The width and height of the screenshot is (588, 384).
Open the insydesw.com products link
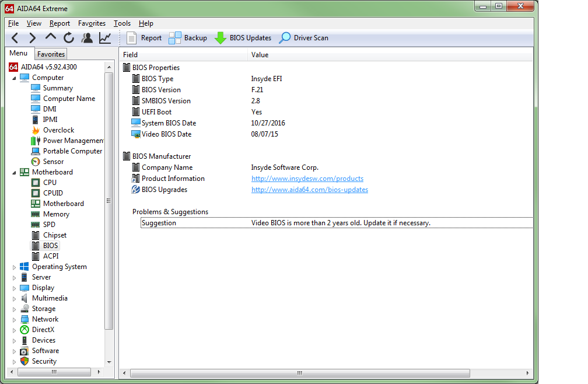point(307,179)
